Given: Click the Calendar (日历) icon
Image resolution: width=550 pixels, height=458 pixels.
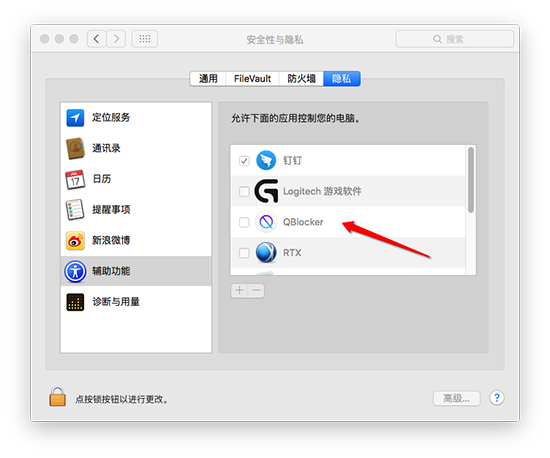Looking at the screenshot, I should click(75, 179).
